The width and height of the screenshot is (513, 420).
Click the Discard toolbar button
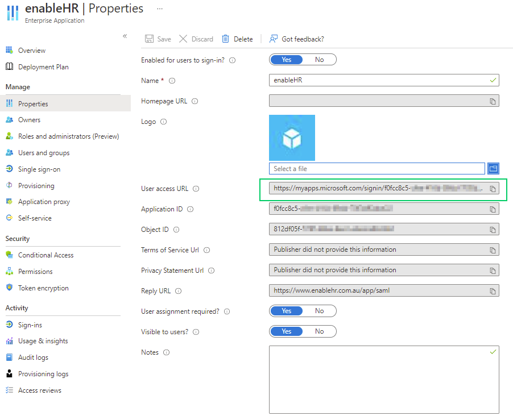pyautogui.click(x=196, y=39)
